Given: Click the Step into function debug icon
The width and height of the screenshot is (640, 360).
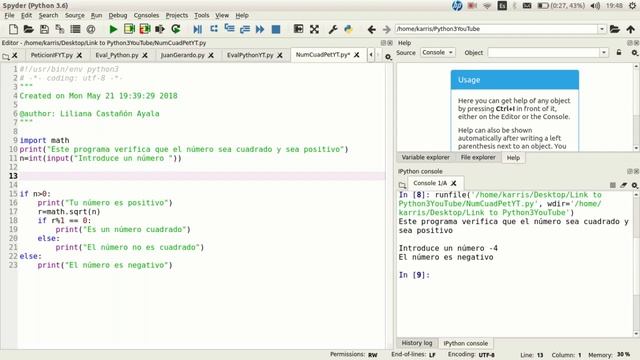Looking at the screenshot, I should click(229, 29).
